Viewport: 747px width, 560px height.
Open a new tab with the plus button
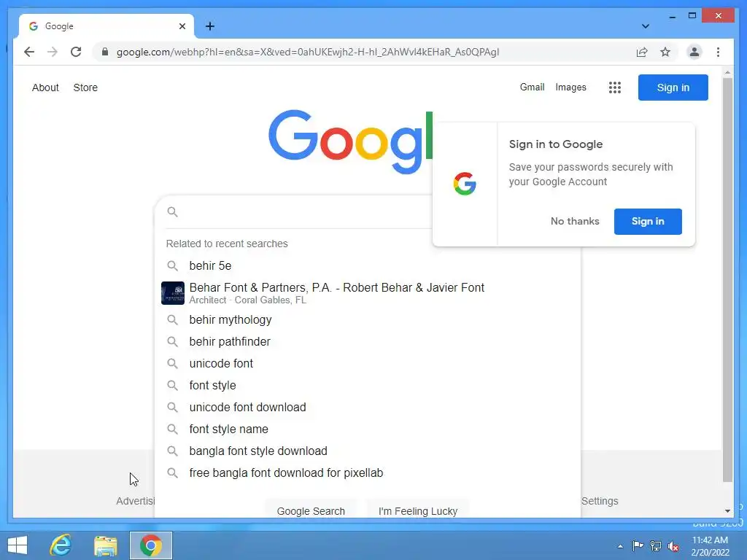[210, 26]
